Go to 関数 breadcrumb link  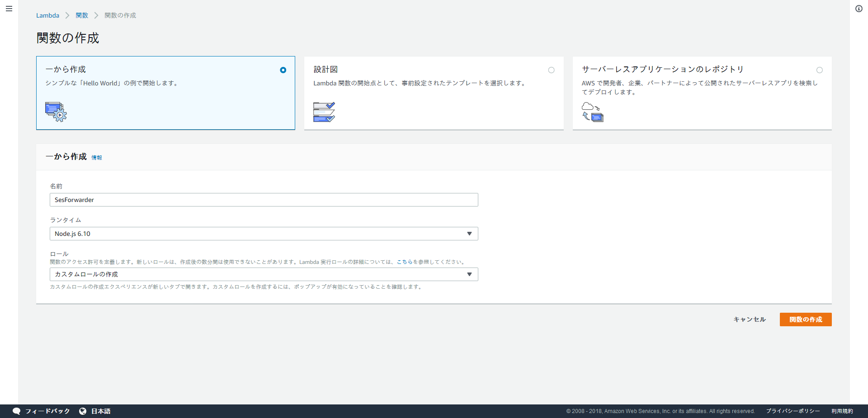coord(82,15)
